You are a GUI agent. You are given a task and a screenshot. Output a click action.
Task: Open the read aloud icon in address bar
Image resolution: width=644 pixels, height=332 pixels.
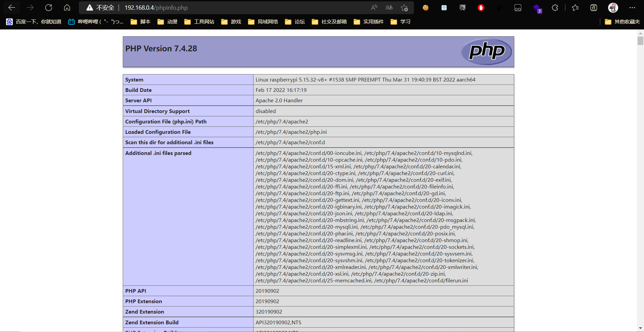click(x=374, y=8)
